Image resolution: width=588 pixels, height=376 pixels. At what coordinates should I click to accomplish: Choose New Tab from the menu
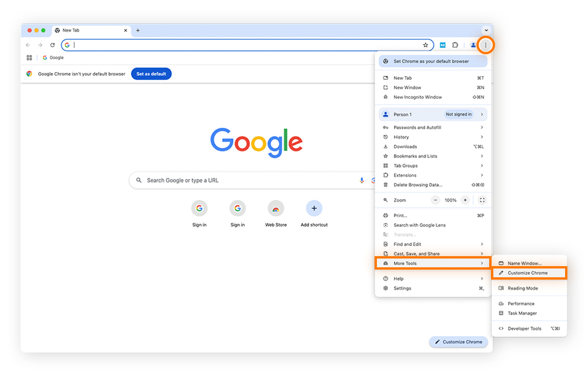point(433,78)
